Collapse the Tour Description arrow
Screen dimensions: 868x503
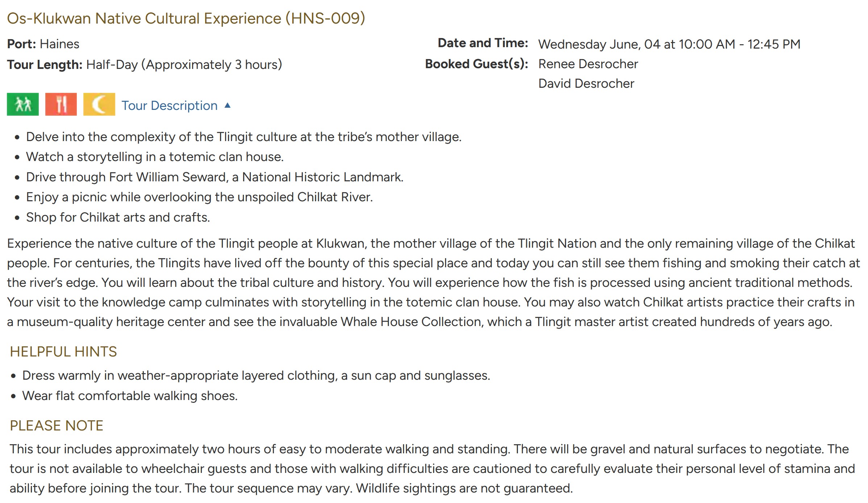(228, 106)
